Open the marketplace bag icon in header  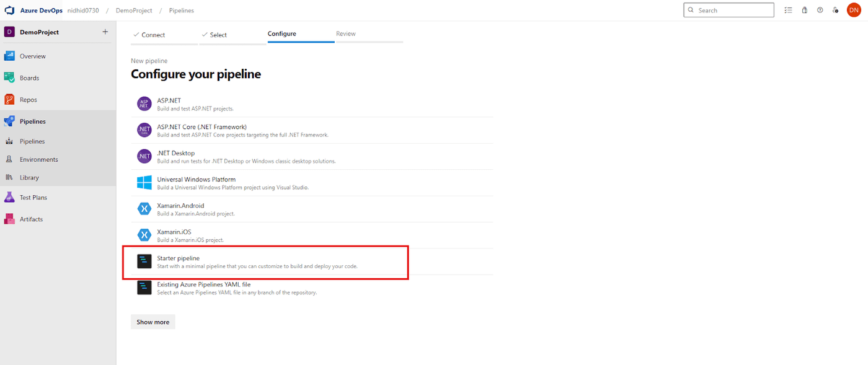[804, 10]
